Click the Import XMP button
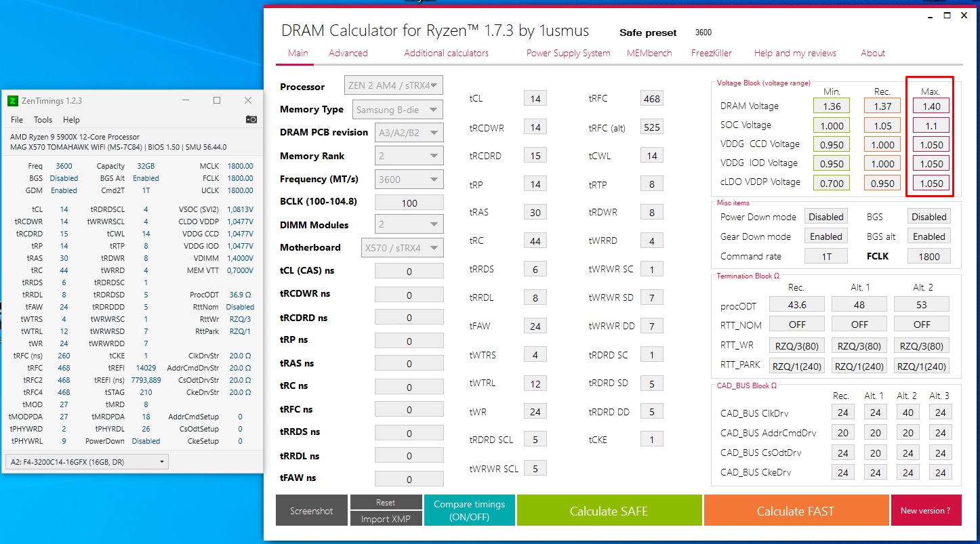Viewport: 980px width, 544px height. pyautogui.click(x=386, y=519)
